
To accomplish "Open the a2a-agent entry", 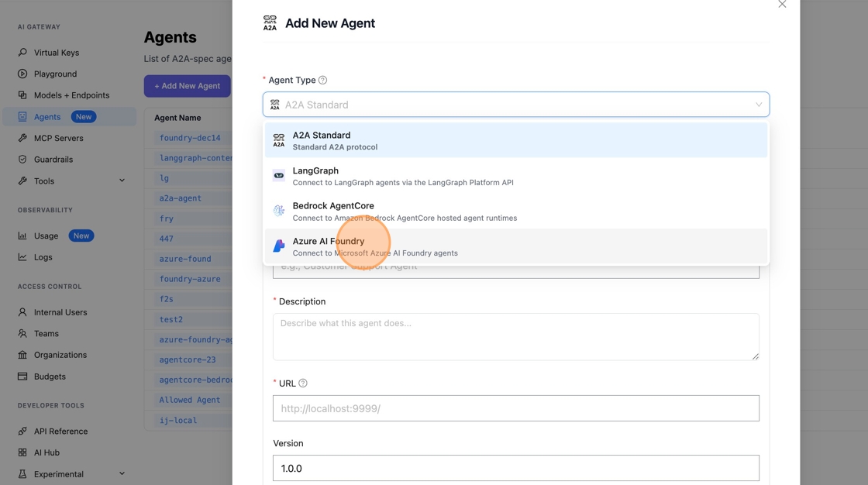I will 181,198.
